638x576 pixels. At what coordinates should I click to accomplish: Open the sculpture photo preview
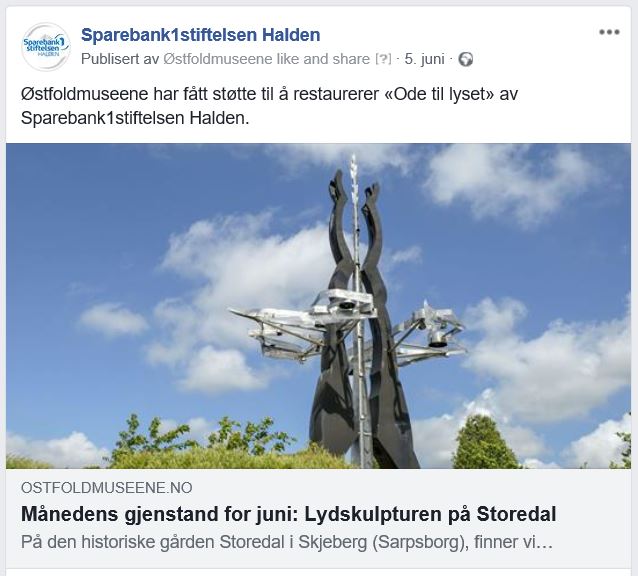coord(318,305)
